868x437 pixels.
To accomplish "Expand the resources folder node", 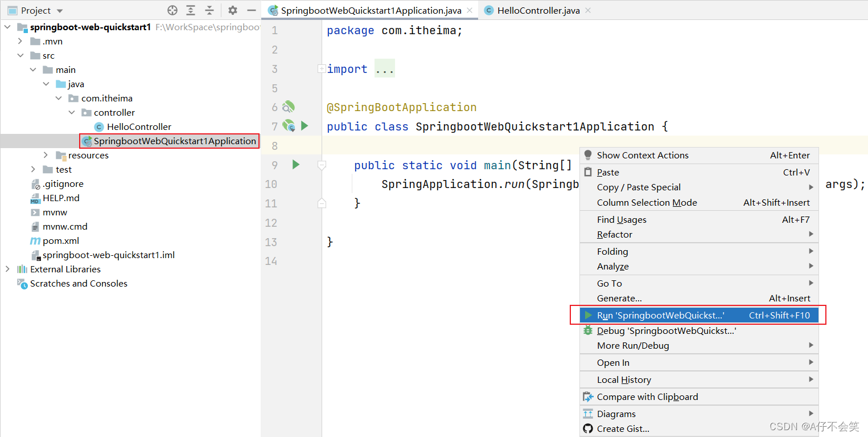I will click(46, 155).
